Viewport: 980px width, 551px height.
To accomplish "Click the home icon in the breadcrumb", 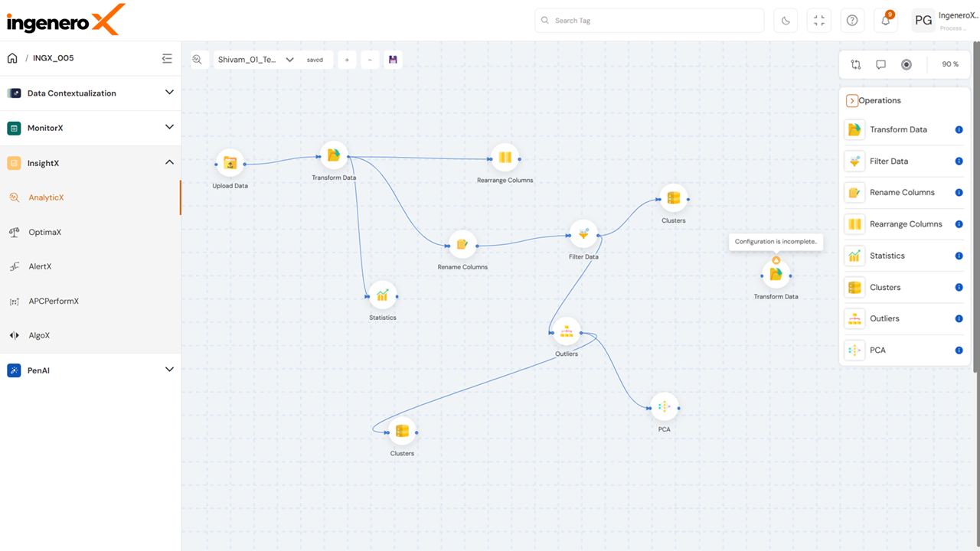I will pyautogui.click(x=12, y=58).
